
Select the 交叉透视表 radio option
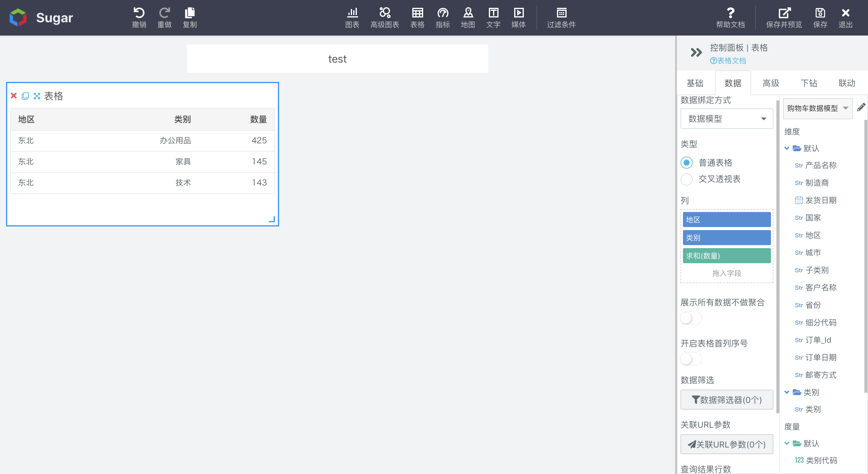coord(686,179)
